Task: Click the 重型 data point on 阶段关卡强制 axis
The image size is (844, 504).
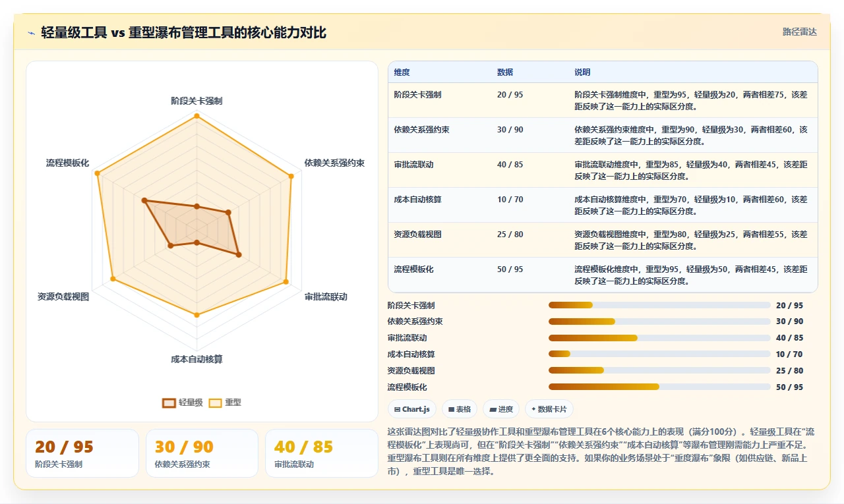Action: tap(196, 116)
